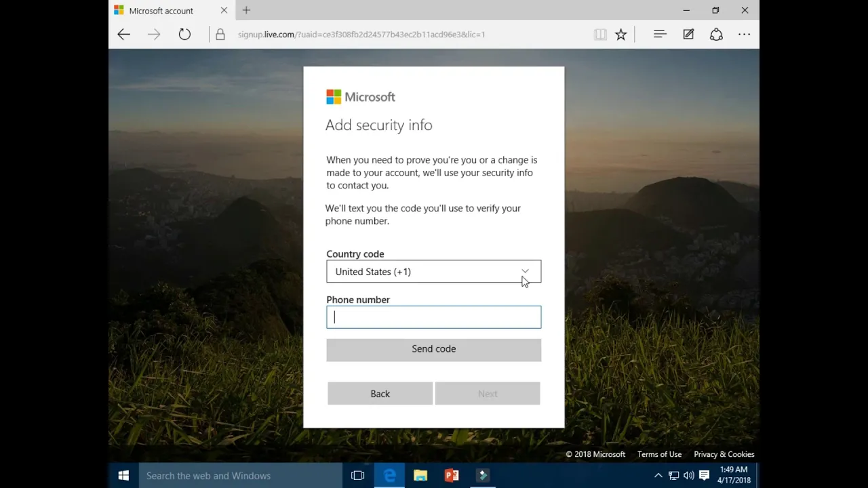Click the Send code button
This screenshot has width=868, height=488.
coord(434,349)
